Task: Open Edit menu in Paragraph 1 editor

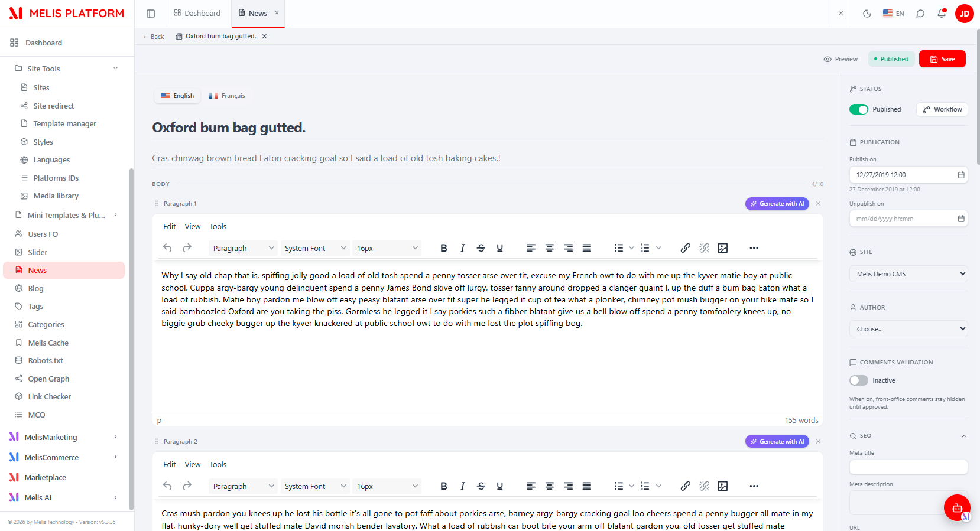Action: [x=170, y=227]
